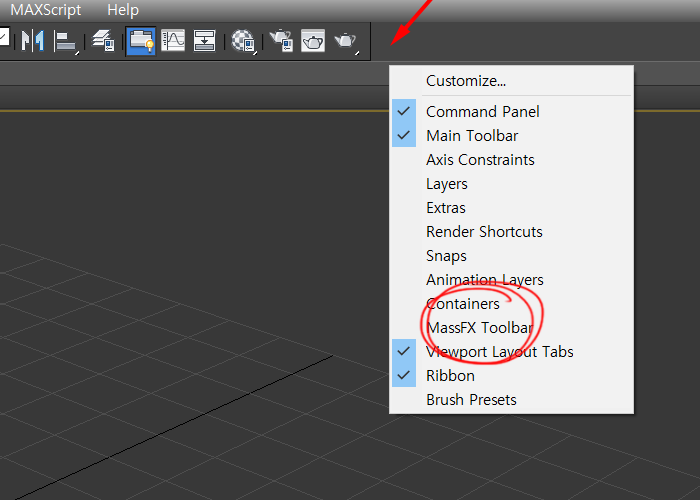The width and height of the screenshot is (700, 500).
Task: Enable the Snaps toolbar entry
Action: (x=512, y=255)
